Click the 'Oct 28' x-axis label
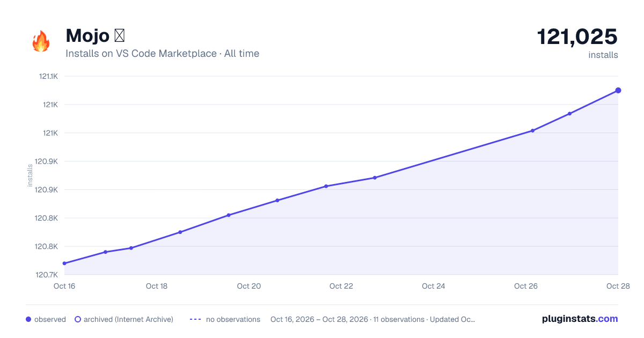 tap(618, 286)
